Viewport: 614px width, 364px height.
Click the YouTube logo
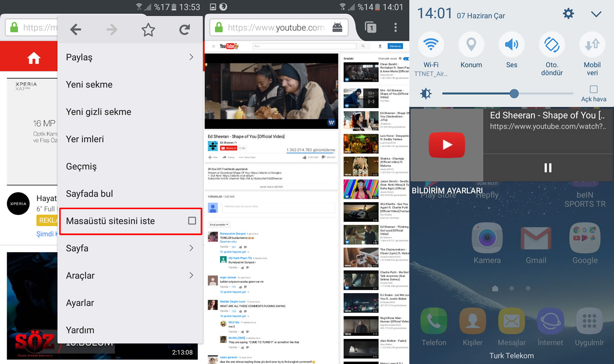[229, 46]
